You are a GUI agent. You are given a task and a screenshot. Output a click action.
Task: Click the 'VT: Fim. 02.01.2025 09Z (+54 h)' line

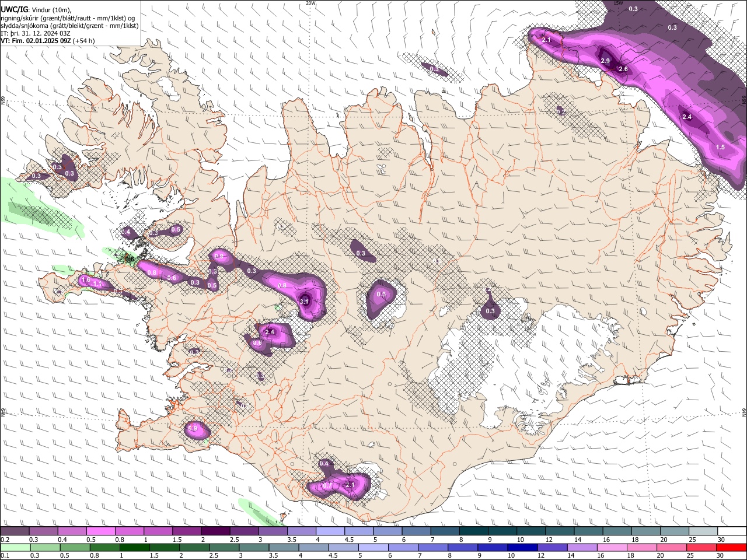coord(48,41)
